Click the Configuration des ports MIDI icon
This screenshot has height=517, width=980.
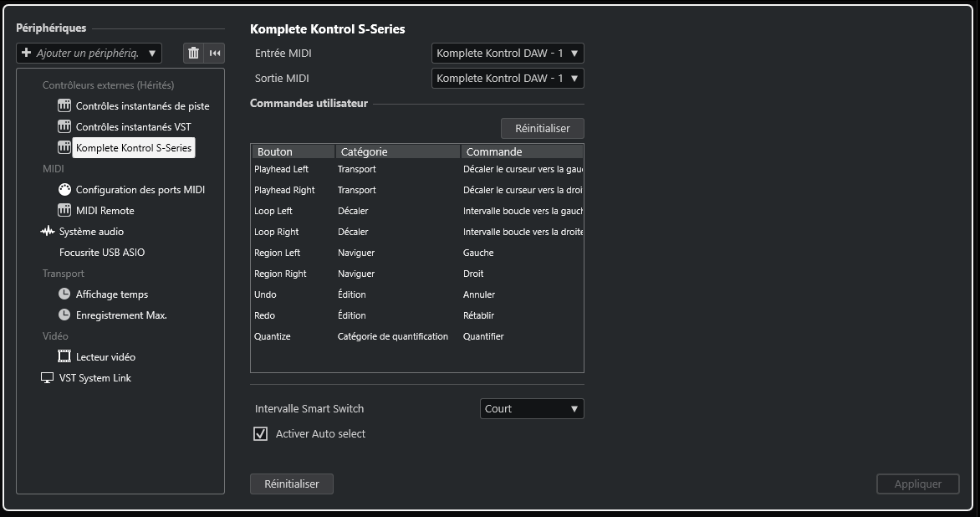pyautogui.click(x=64, y=190)
